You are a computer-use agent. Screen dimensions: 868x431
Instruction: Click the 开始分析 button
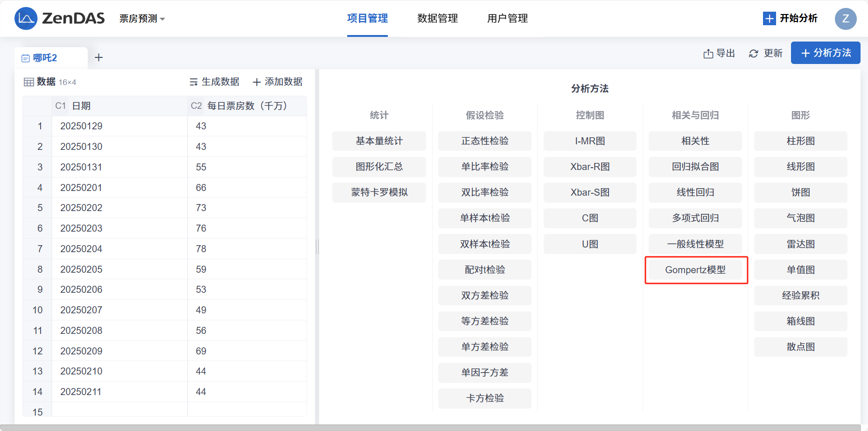click(790, 19)
